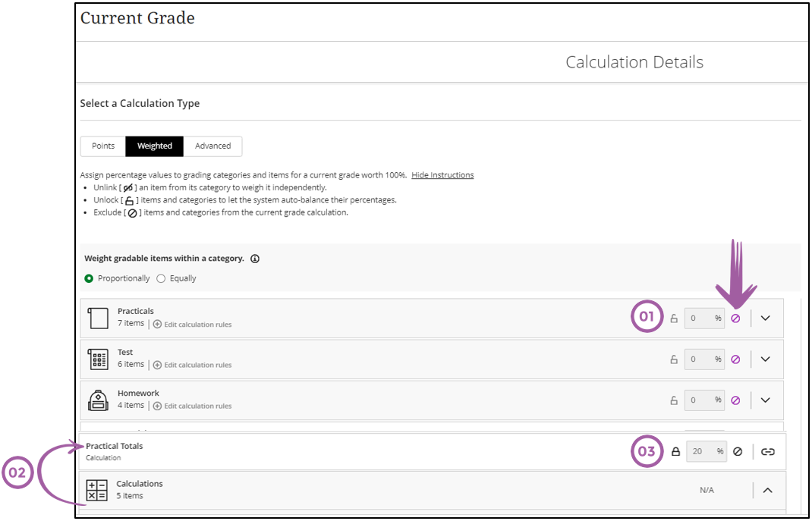812x521 pixels.
Task: Select Proportionally weighting option
Action: click(x=89, y=278)
